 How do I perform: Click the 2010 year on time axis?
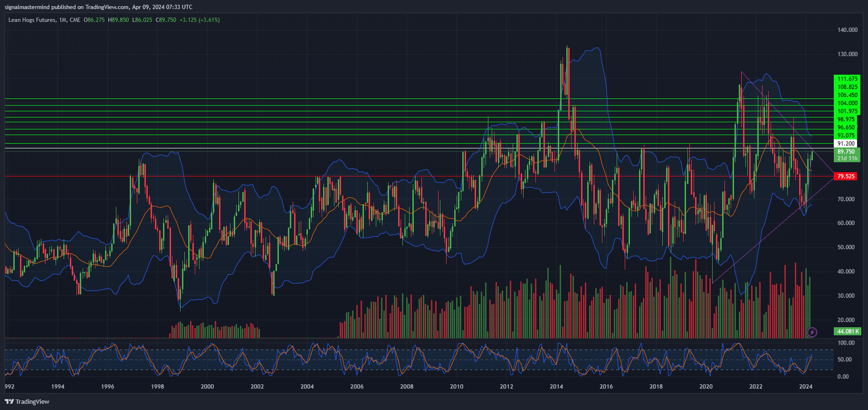coord(457,387)
